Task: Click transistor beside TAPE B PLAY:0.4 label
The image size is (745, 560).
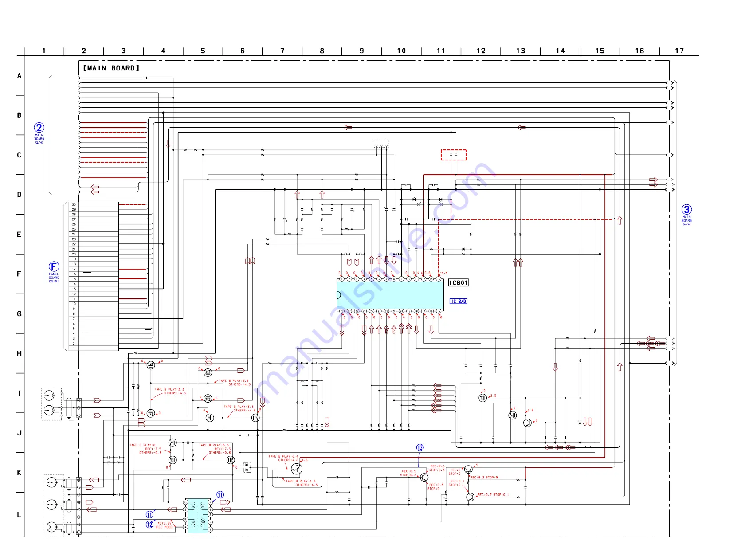Action: pyautogui.click(x=297, y=468)
